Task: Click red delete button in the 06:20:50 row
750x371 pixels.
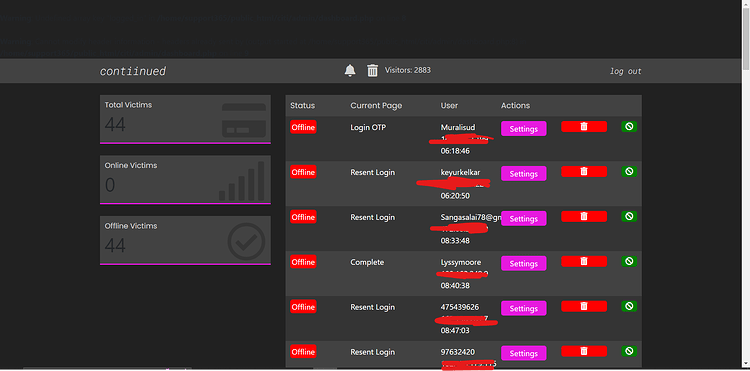Action: click(x=584, y=171)
